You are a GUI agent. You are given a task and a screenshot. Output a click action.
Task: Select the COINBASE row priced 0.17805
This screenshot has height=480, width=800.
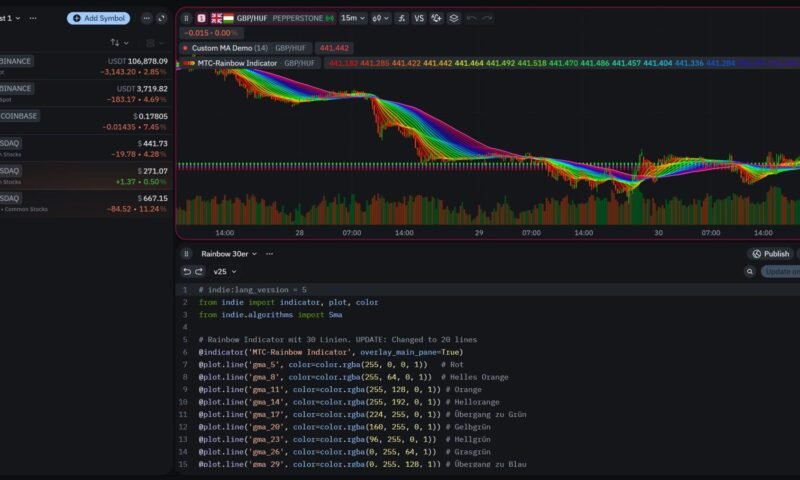[84, 121]
